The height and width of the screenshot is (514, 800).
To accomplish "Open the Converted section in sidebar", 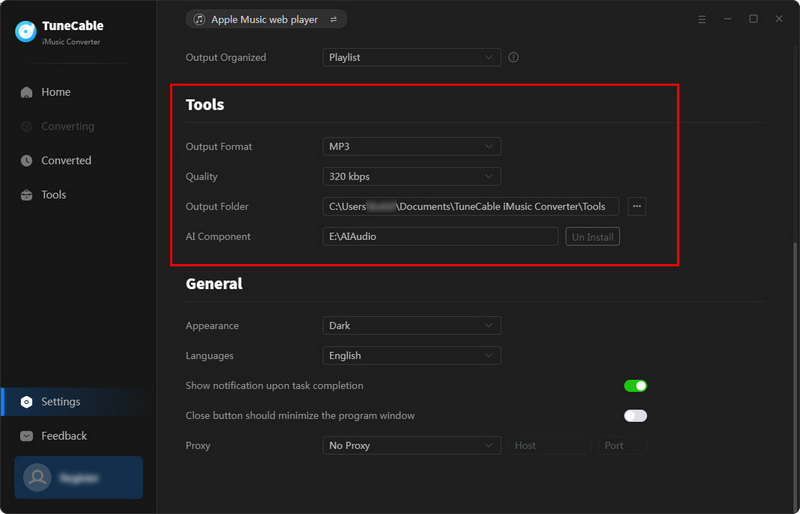I will 65,161.
